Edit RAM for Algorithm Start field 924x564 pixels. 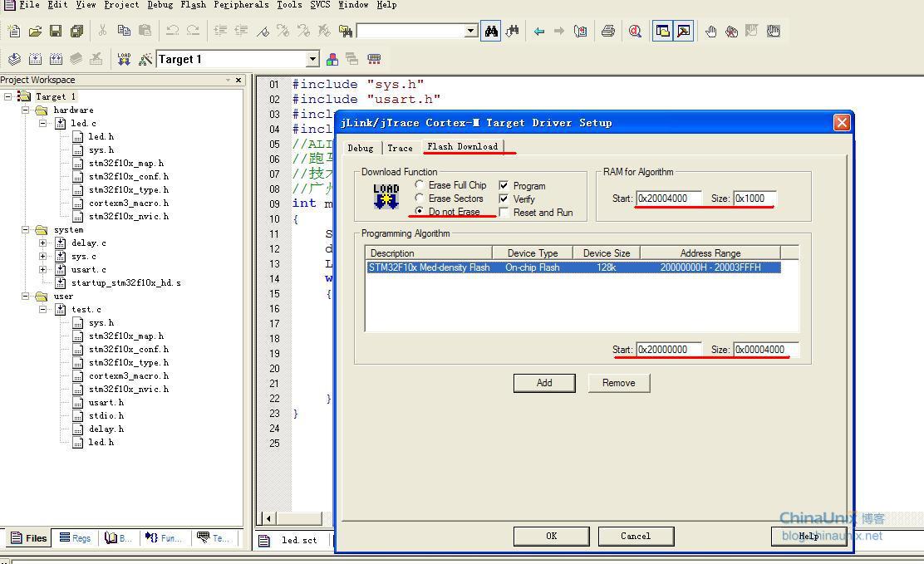670,199
